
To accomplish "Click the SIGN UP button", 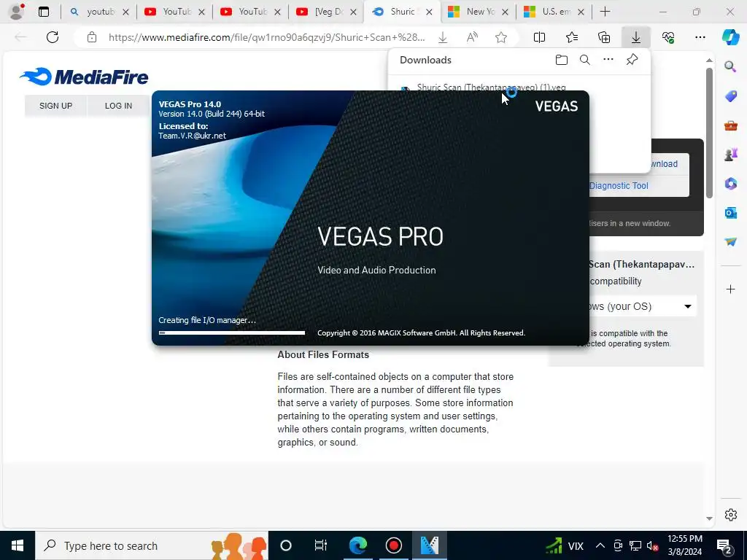I will (x=55, y=106).
